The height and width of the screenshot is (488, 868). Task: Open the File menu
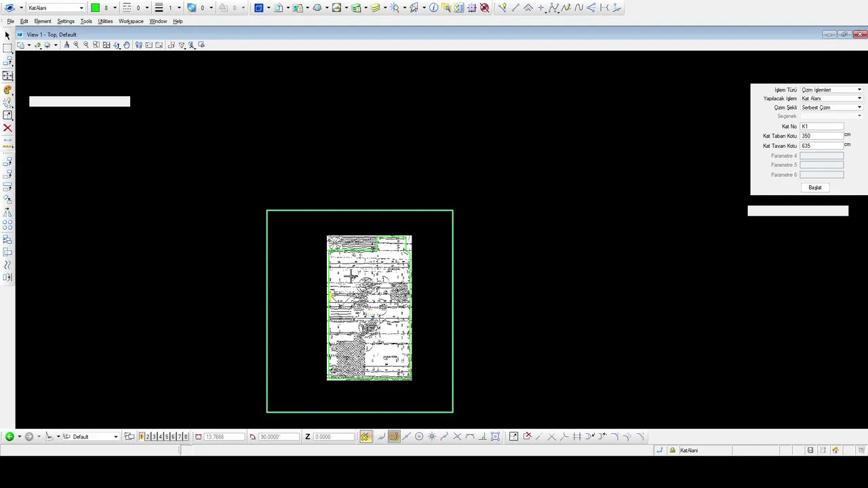[10, 22]
